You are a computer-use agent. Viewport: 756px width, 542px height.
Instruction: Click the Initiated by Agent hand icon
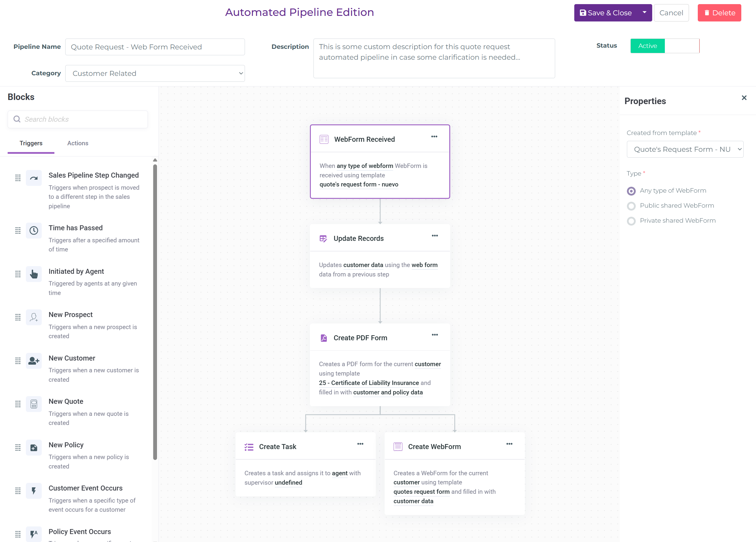click(x=34, y=274)
